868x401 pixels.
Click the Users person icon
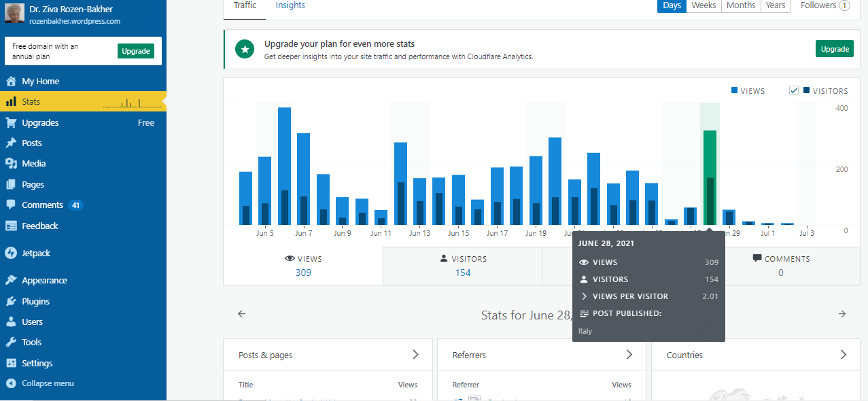click(x=11, y=321)
